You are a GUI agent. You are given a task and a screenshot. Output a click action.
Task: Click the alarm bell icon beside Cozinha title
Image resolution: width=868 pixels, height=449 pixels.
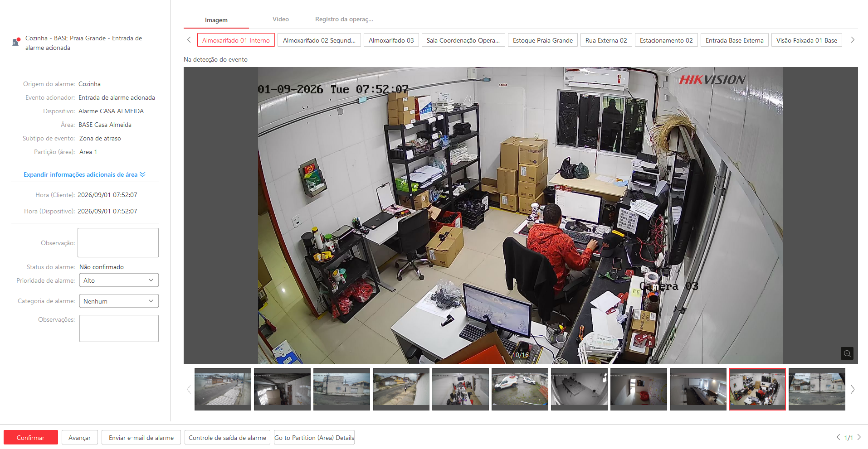16,42
